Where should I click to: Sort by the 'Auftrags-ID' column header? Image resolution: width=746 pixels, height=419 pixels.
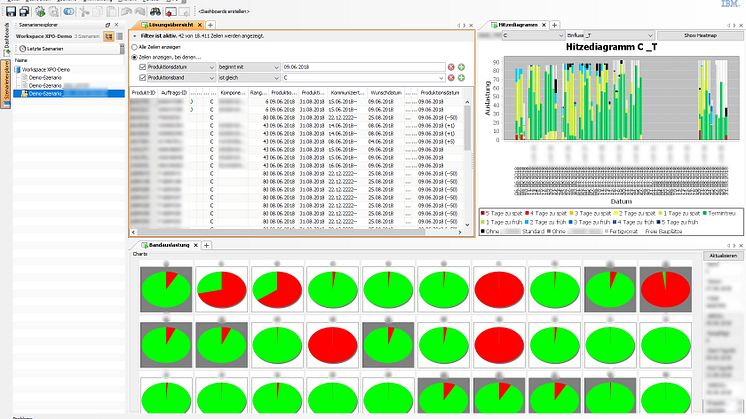[x=173, y=93]
